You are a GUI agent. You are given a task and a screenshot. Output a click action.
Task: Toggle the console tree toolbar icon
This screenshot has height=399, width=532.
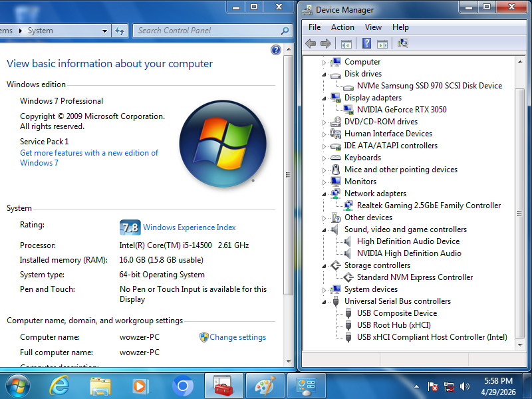(x=346, y=44)
